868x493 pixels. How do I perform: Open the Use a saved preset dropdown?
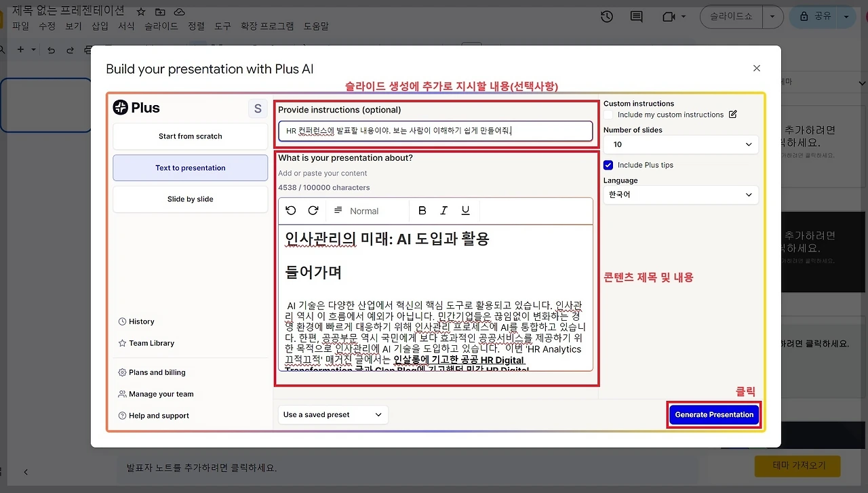click(x=333, y=414)
